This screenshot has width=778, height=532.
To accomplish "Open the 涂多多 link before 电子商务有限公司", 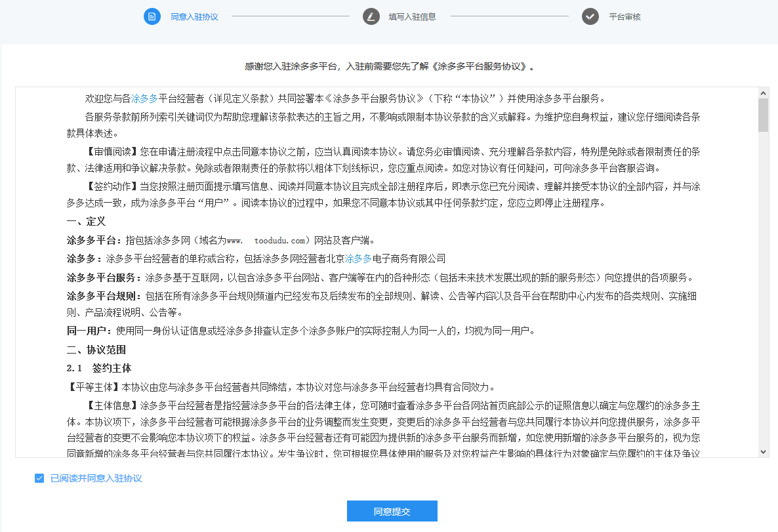I will click(359, 258).
